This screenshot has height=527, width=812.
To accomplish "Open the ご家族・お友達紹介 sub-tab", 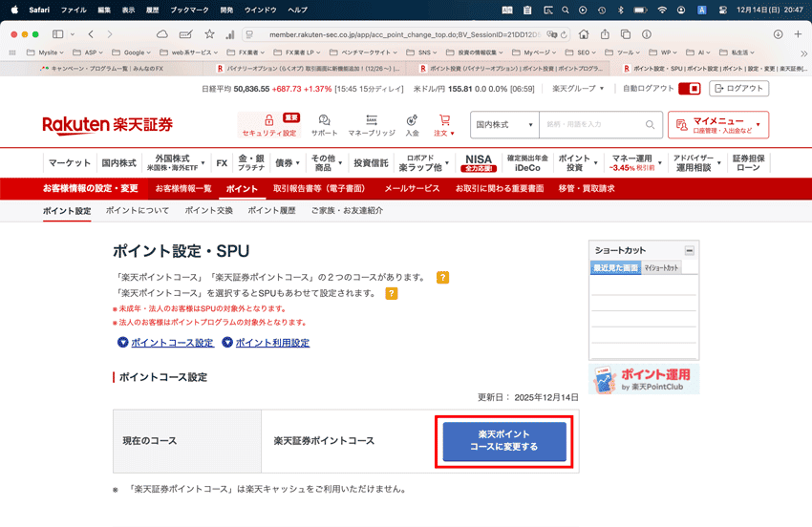I will click(x=347, y=211).
